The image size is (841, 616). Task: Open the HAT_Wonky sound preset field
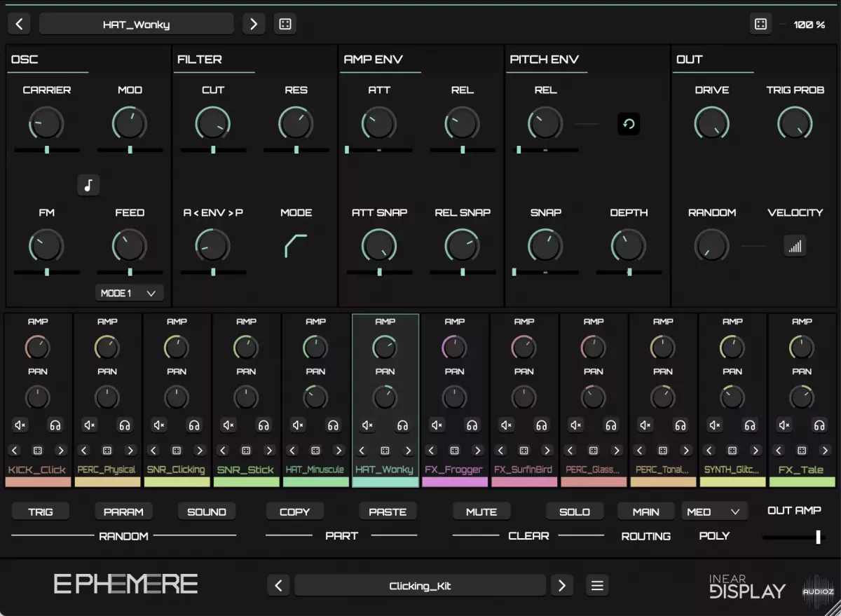[137, 24]
